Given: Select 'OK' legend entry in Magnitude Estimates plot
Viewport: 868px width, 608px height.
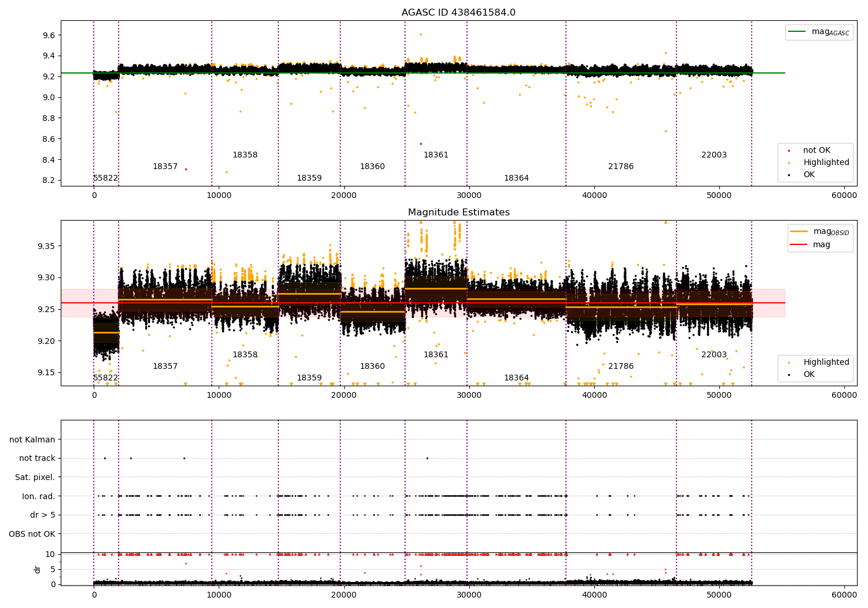Looking at the screenshot, I should (808, 375).
